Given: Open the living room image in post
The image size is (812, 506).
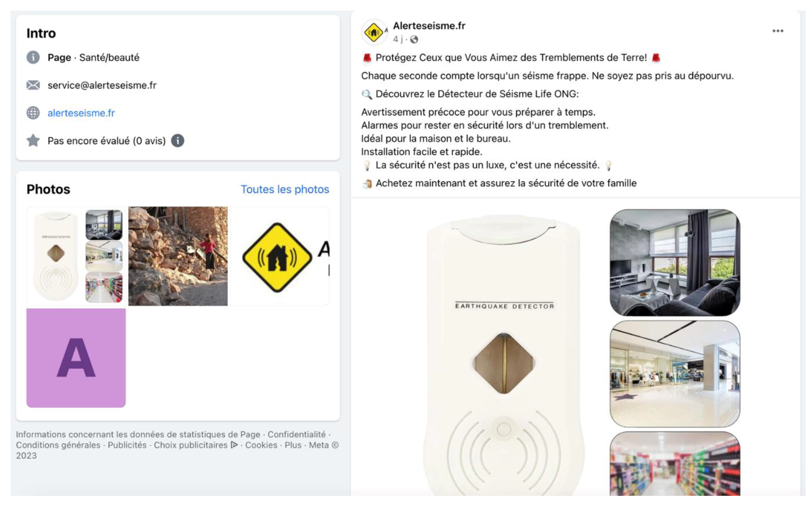Looking at the screenshot, I should pos(675,263).
